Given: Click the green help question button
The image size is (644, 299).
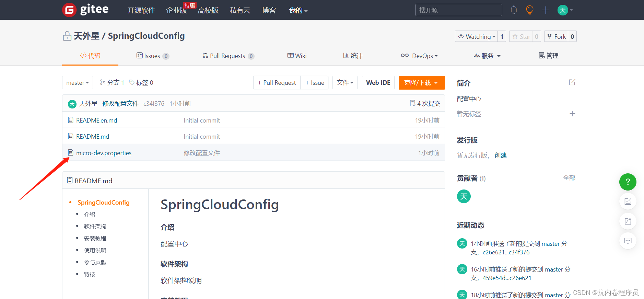Looking at the screenshot, I should 628,182.
